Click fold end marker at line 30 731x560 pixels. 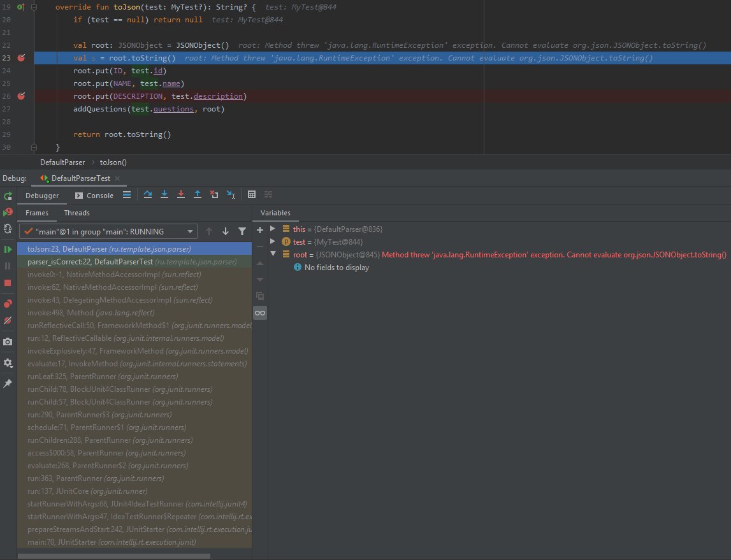click(34, 147)
